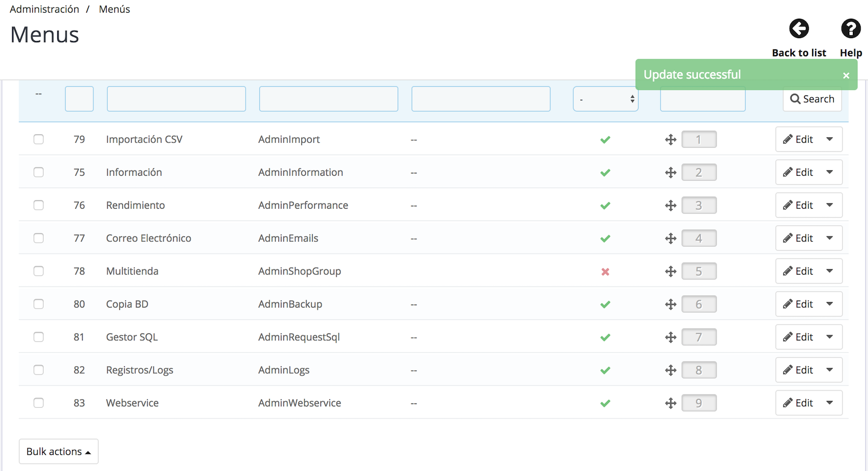This screenshot has height=471, width=868.
Task: Check the Gestor SQL row checkbox
Action: (39, 337)
